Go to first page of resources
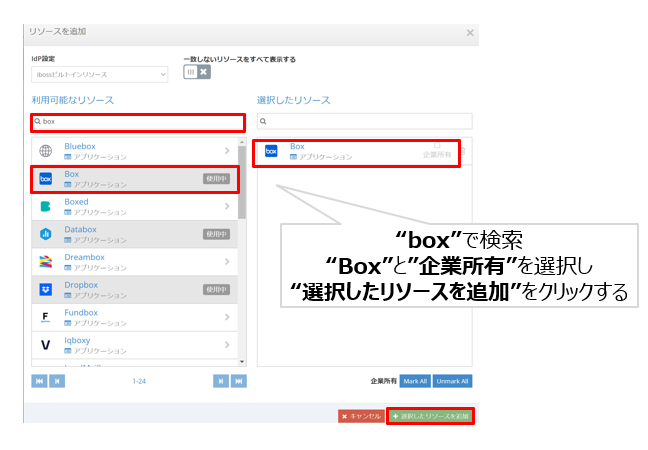 39,381
